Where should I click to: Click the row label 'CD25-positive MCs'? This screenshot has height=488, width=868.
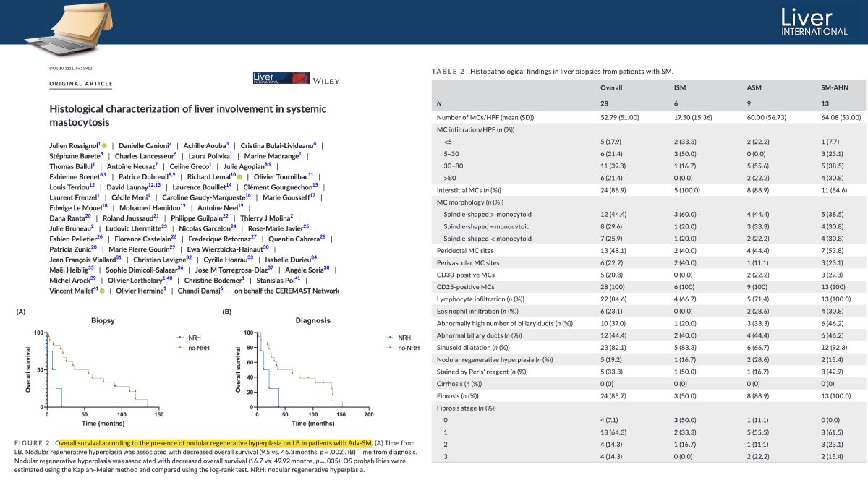tap(465, 286)
